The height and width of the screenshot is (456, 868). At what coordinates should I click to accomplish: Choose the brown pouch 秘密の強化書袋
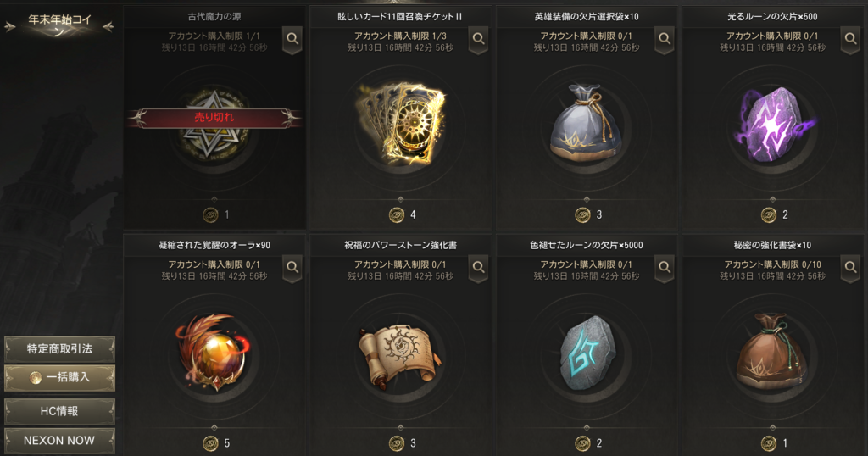(771, 352)
